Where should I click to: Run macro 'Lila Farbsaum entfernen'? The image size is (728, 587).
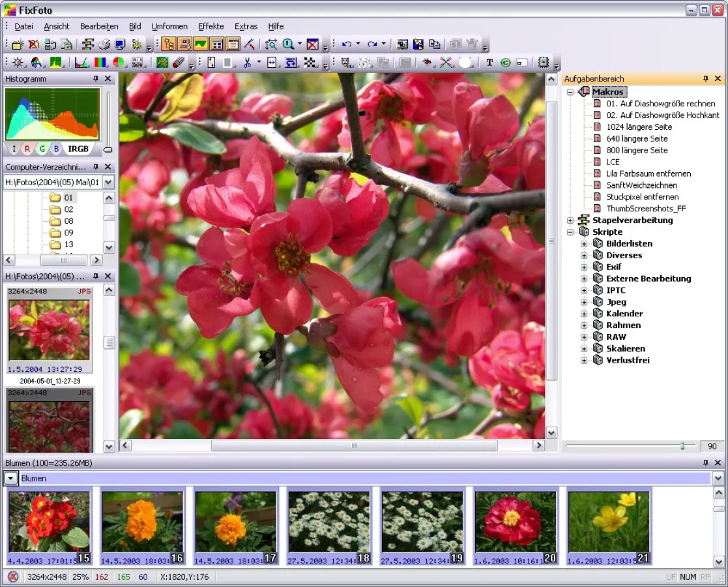[648, 173]
